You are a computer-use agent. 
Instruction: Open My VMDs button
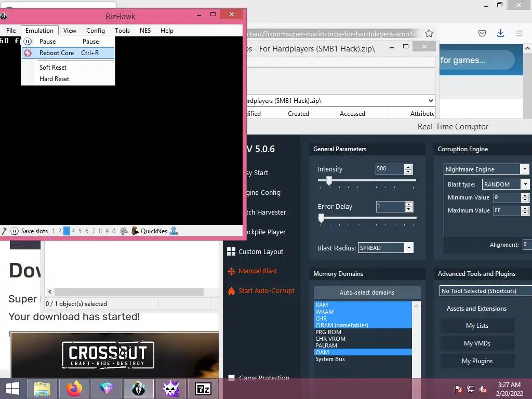point(477,343)
